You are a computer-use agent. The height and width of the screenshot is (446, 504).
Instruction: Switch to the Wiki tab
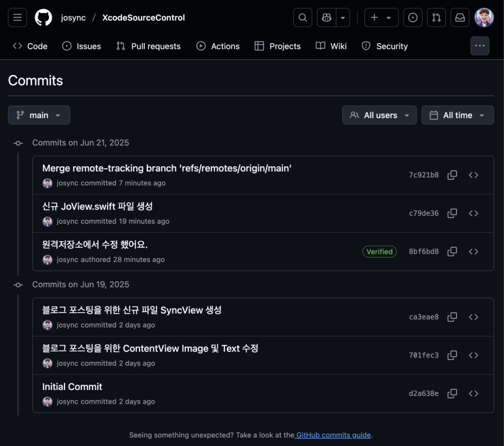pyautogui.click(x=331, y=46)
